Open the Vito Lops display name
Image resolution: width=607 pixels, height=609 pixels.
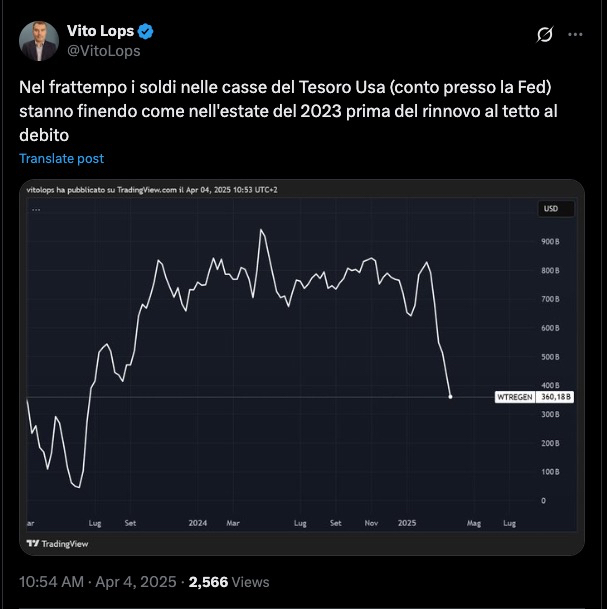pos(99,32)
